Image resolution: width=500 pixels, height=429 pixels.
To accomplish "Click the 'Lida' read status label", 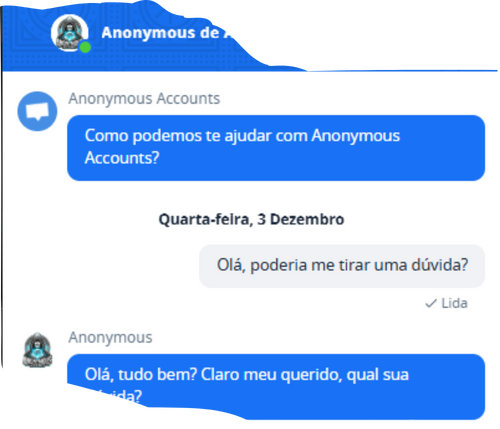I will coord(454,303).
